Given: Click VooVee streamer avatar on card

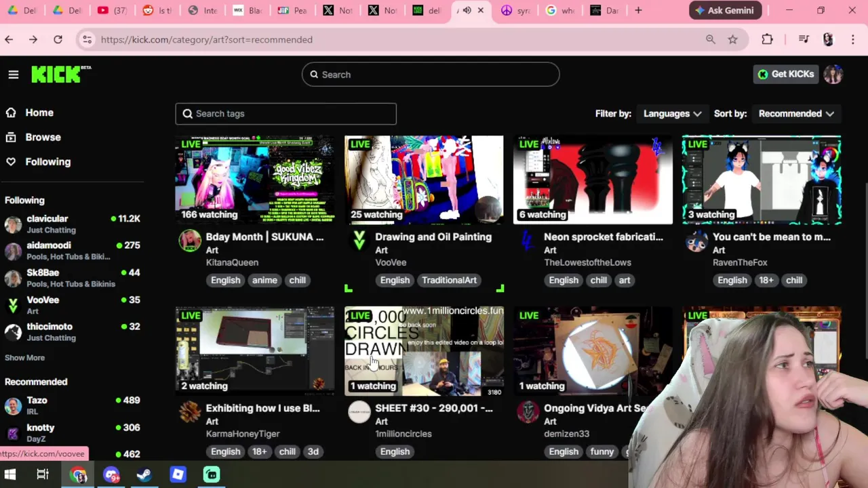Looking at the screenshot, I should [x=359, y=241].
